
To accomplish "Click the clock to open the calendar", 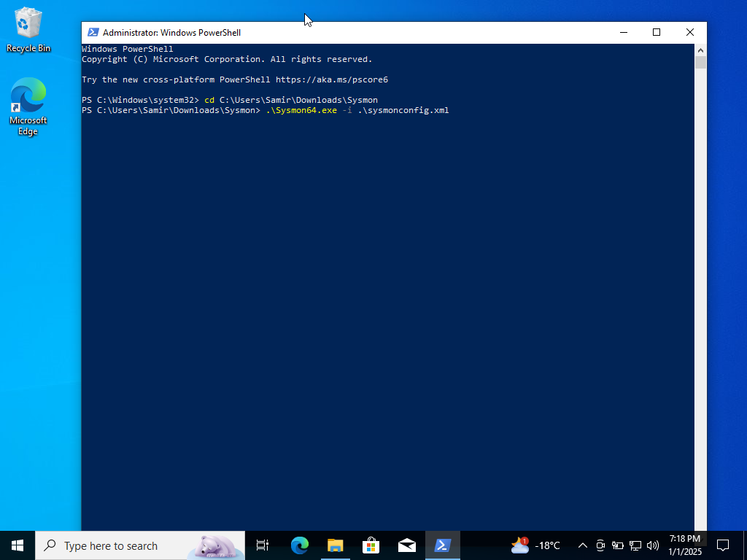I will [681, 545].
